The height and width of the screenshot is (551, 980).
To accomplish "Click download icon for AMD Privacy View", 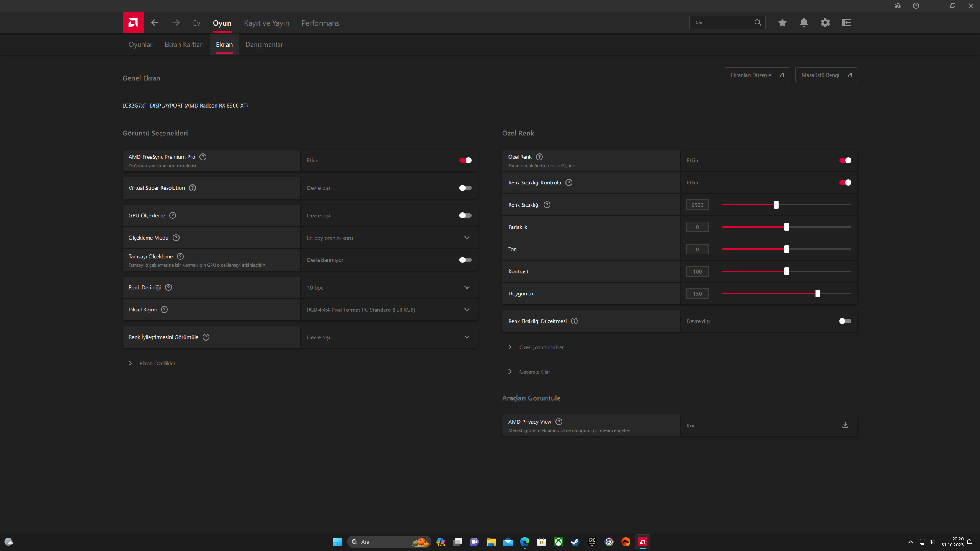I will pos(845,425).
